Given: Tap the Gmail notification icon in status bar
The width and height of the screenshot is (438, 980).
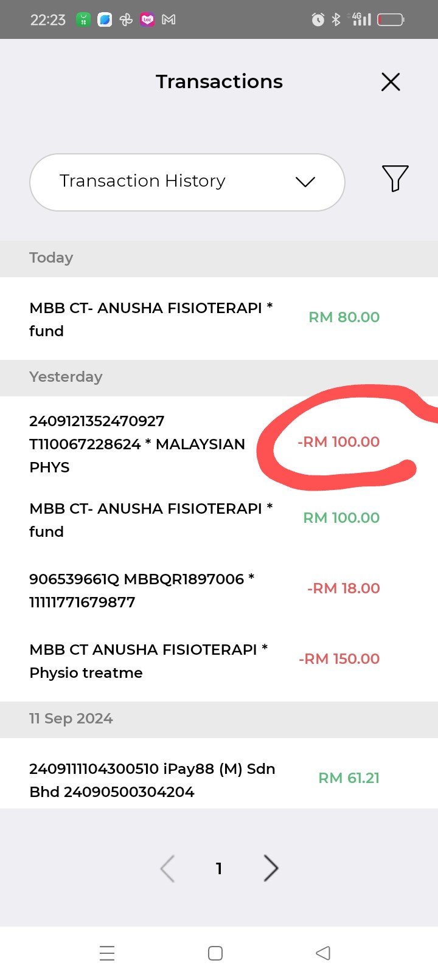Looking at the screenshot, I should (169, 20).
